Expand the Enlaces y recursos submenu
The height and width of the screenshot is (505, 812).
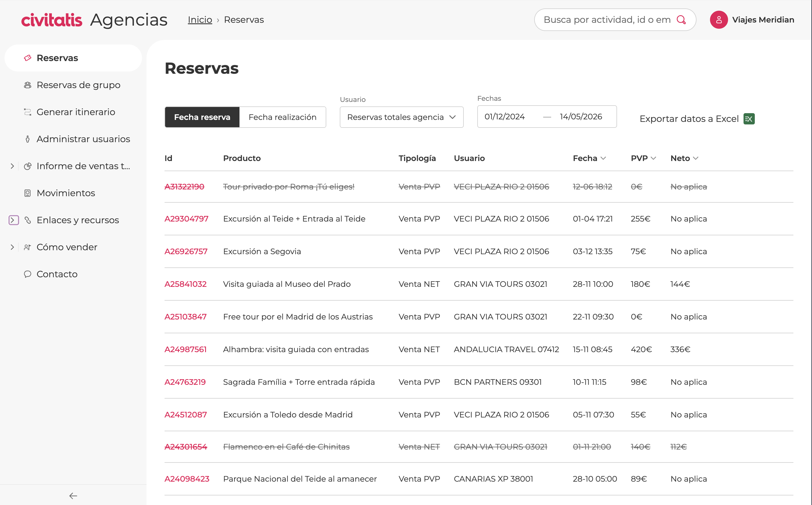pos(13,220)
